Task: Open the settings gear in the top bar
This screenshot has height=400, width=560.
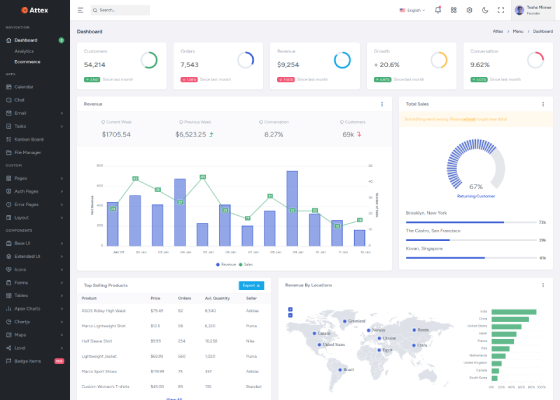Action: click(x=469, y=10)
